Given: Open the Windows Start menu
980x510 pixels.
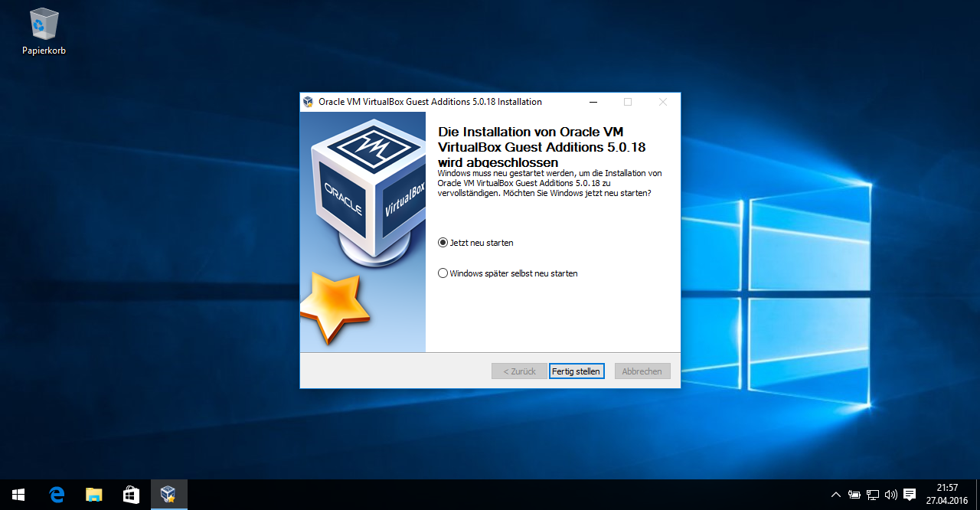Looking at the screenshot, I should click(18, 495).
